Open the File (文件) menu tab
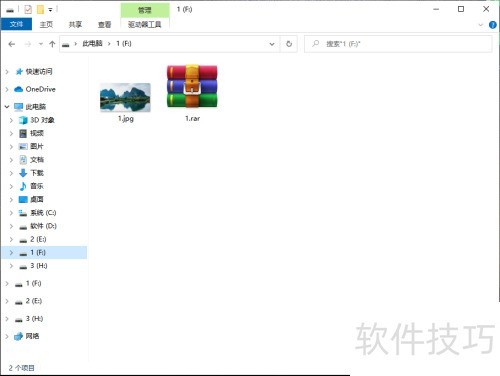 click(16, 24)
